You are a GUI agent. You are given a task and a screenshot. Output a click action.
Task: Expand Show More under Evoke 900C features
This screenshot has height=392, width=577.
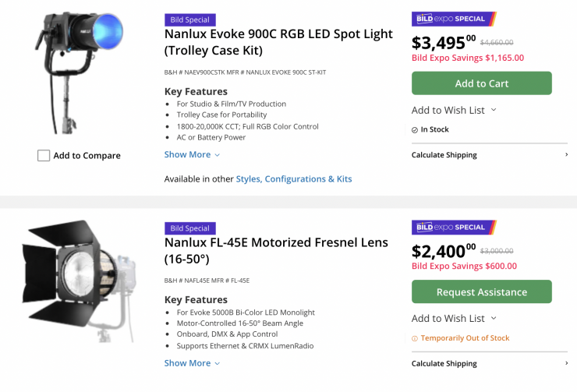pyautogui.click(x=192, y=154)
